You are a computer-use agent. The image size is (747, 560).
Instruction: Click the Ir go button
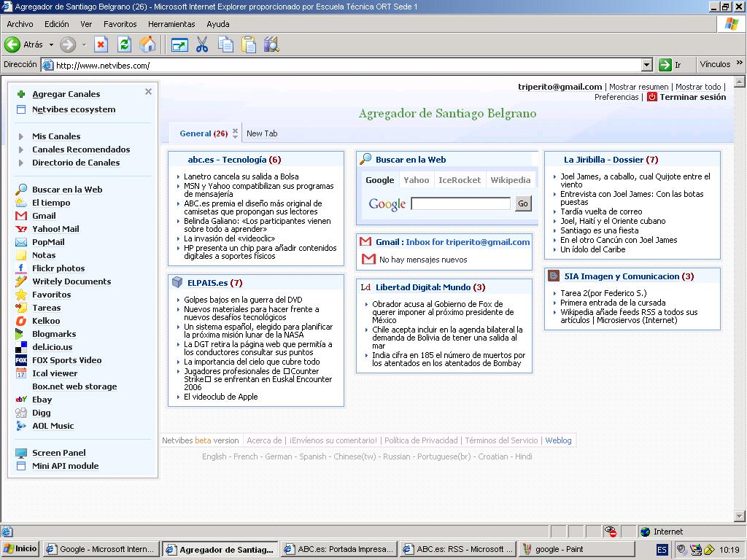(x=670, y=65)
